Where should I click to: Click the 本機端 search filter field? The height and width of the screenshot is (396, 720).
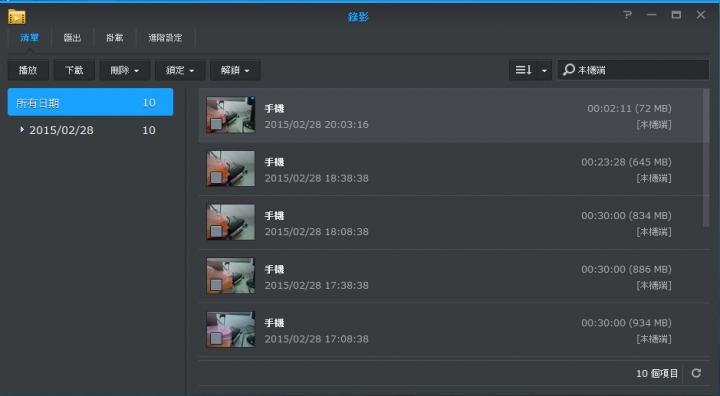(x=634, y=70)
